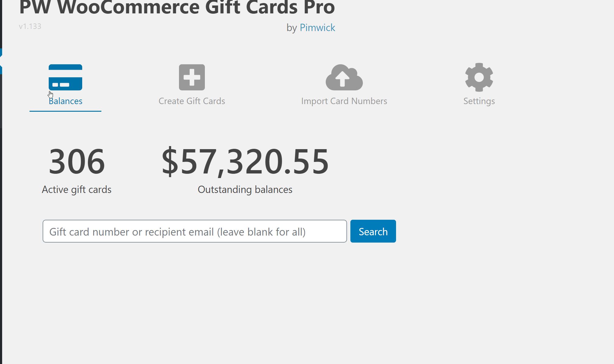Click the word "by" before Pimwick
The width and height of the screenshot is (614, 364).
(x=291, y=28)
